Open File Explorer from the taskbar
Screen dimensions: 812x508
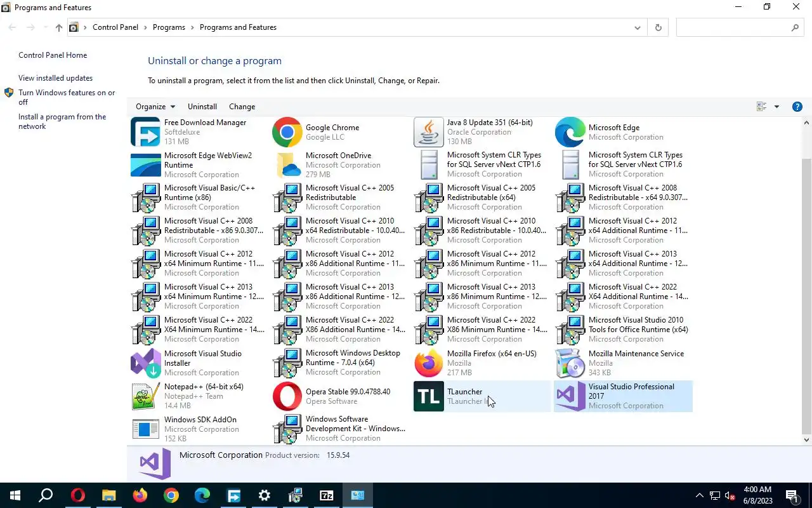(x=109, y=495)
